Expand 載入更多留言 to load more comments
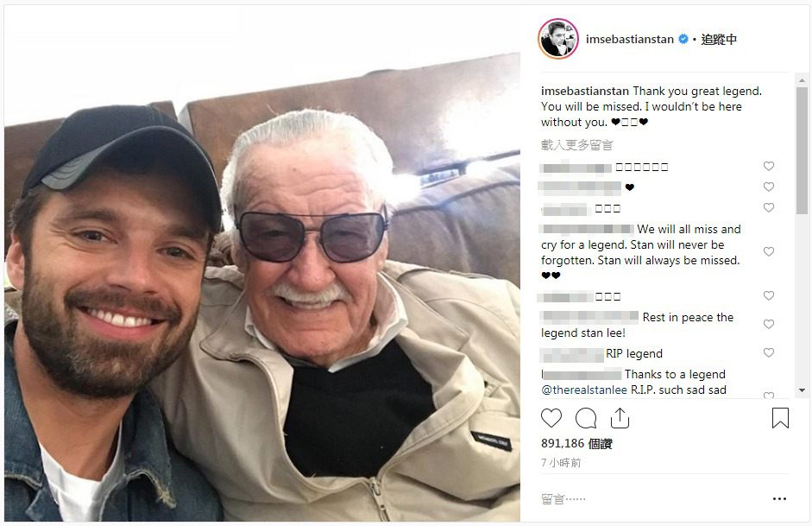 pos(576,146)
